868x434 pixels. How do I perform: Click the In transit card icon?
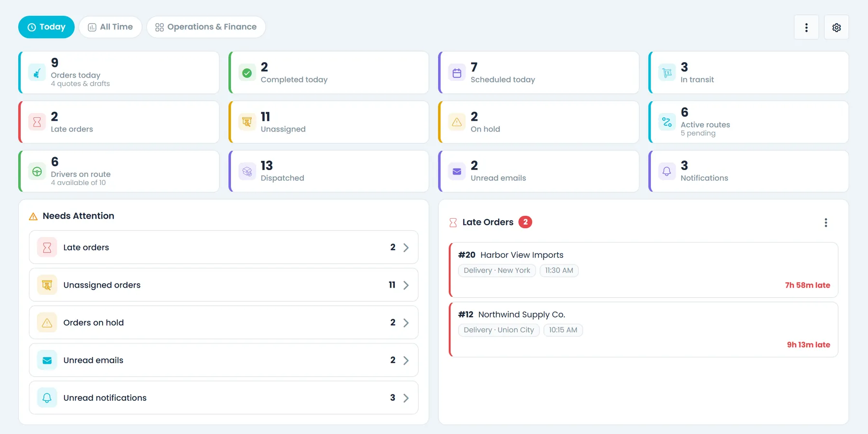click(x=667, y=73)
